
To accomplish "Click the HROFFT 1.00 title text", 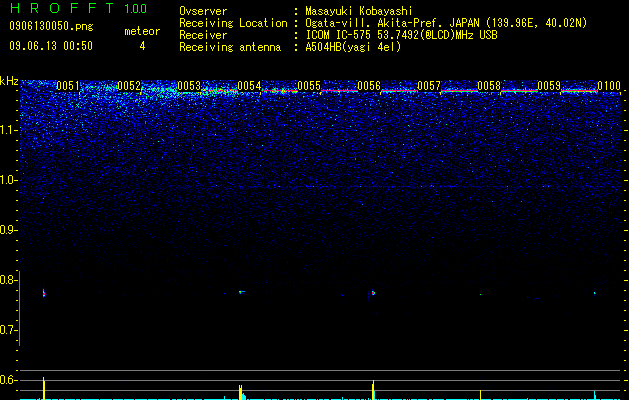I will (78, 8).
